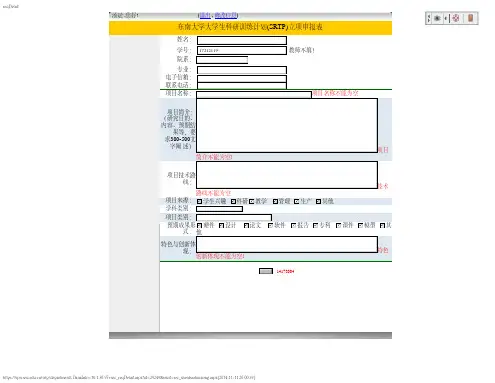Click the 联系电话 phone input field
Viewport: 495px width, 383px height.
242,86
